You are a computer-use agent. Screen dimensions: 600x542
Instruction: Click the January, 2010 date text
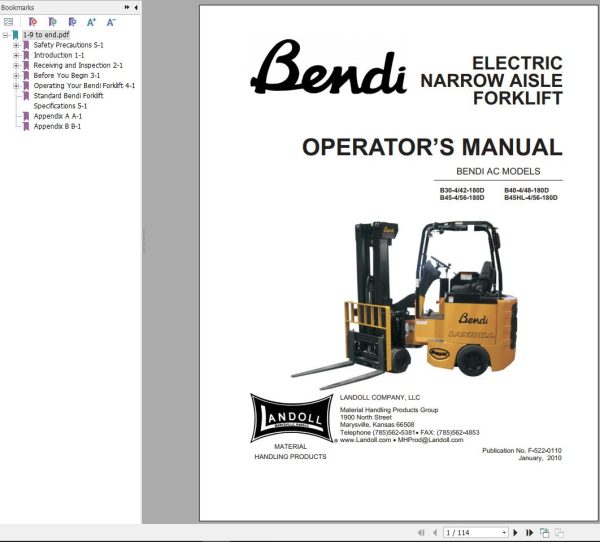540,458
